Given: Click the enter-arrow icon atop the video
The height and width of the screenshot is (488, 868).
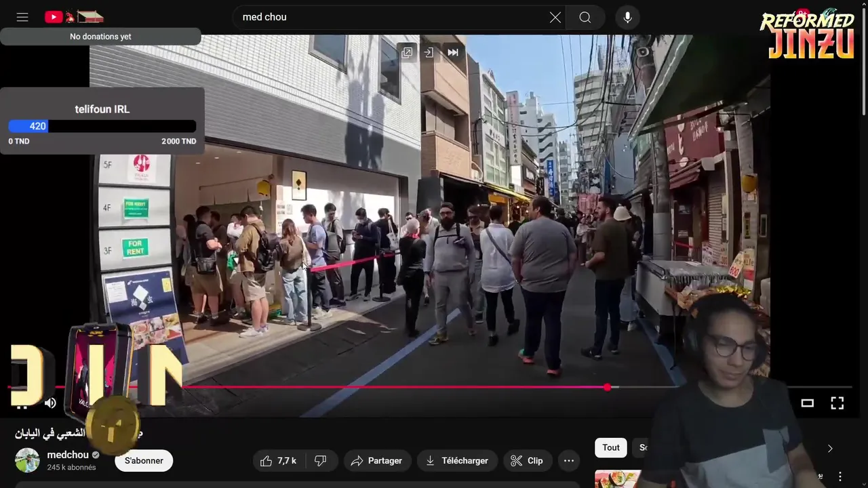Looking at the screenshot, I should coord(429,52).
